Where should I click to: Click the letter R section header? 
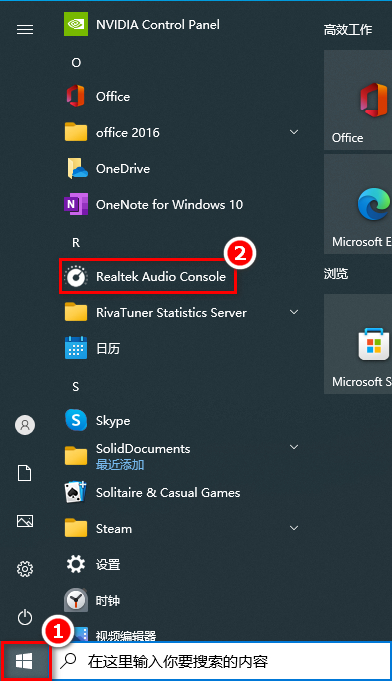(x=76, y=243)
